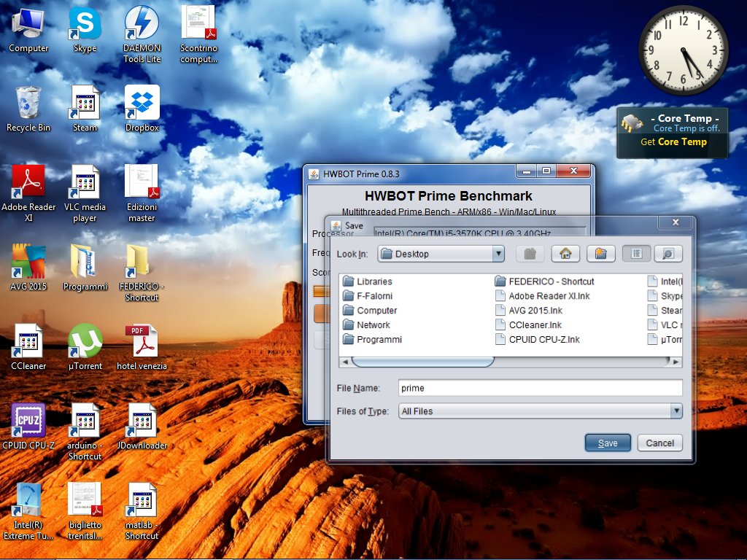This screenshot has width=747, height=560.
Task: Click the File Name input field
Action: click(541, 388)
